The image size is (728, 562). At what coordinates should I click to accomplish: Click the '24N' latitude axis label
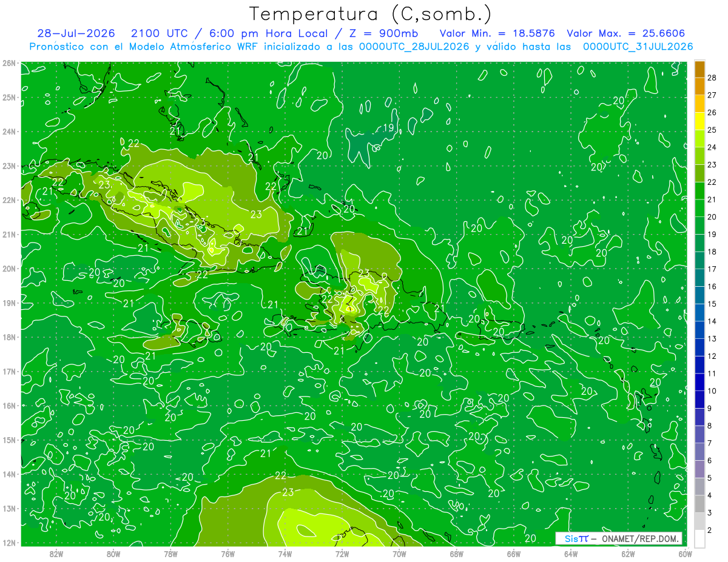pos(8,131)
